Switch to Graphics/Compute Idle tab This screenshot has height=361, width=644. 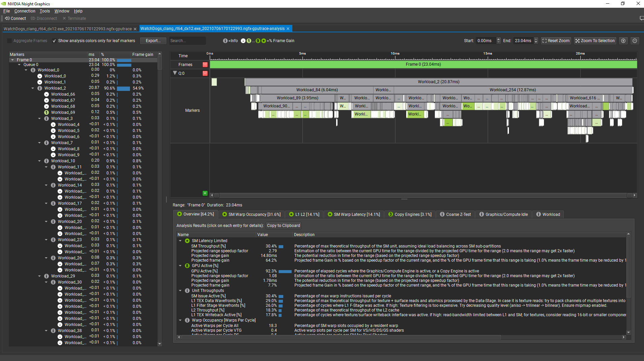coord(504,215)
